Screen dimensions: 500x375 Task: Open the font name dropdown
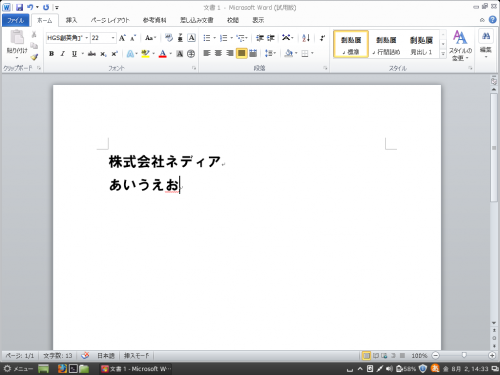[x=86, y=38]
